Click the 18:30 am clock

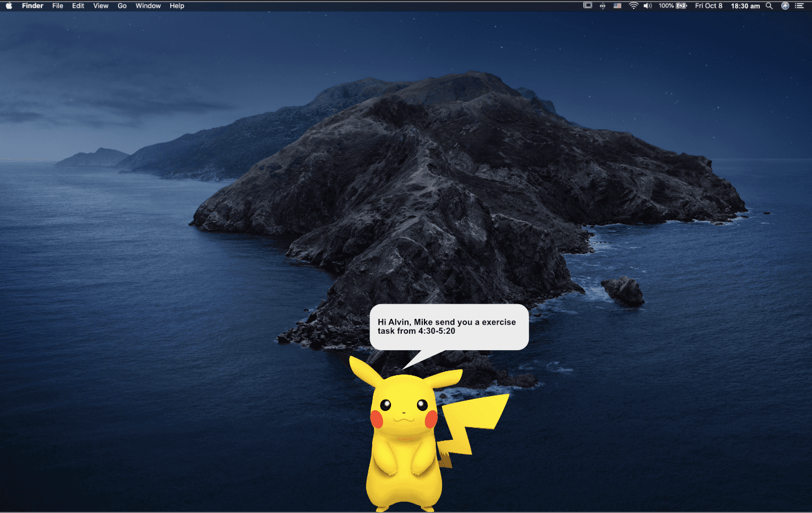(x=745, y=6)
